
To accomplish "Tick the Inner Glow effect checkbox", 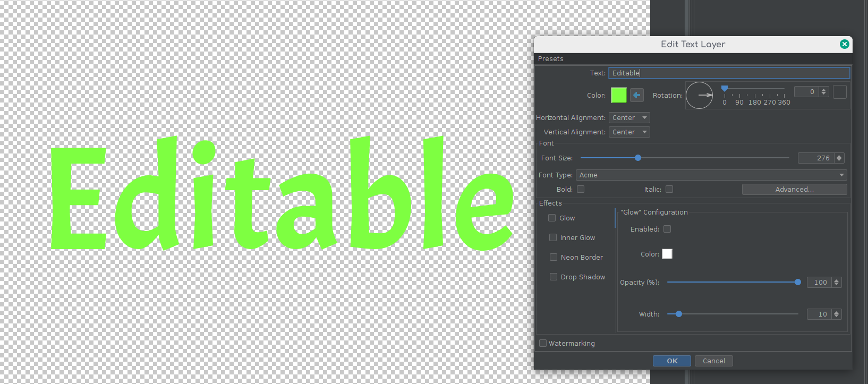I will pyautogui.click(x=553, y=237).
